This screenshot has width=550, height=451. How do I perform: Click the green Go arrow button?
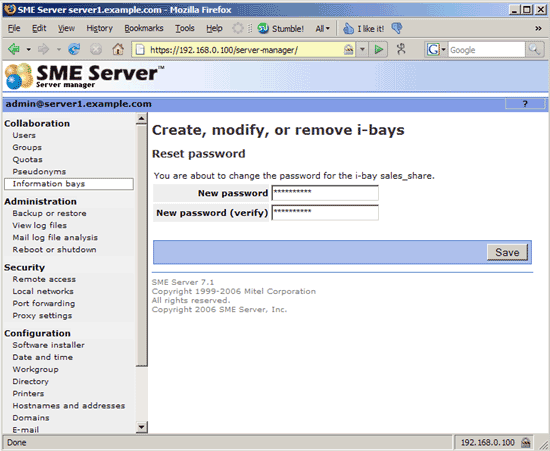378,49
